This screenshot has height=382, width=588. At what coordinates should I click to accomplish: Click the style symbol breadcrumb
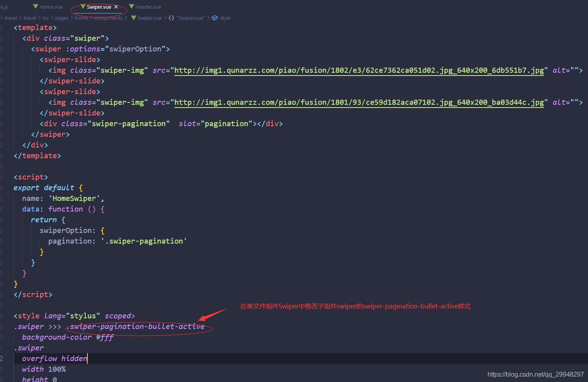point(221,18)
